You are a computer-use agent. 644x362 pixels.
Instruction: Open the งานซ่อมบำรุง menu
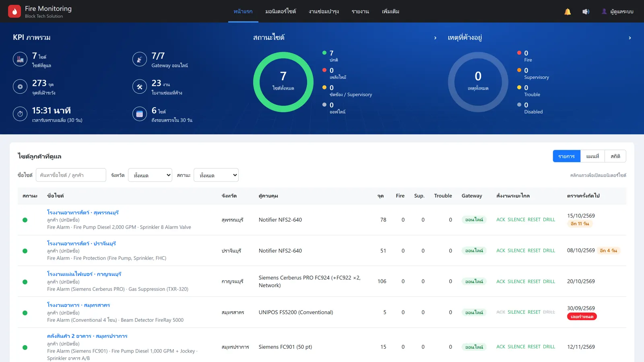324,11
